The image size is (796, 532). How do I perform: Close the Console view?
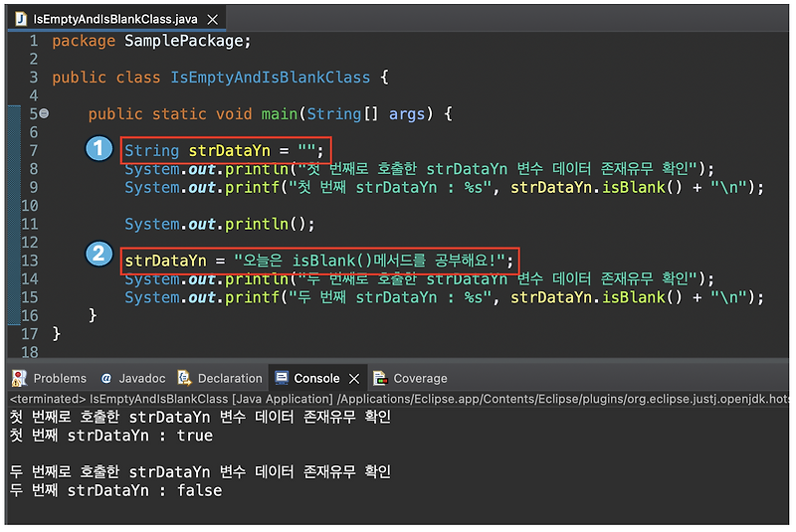[x=354, y=379]
